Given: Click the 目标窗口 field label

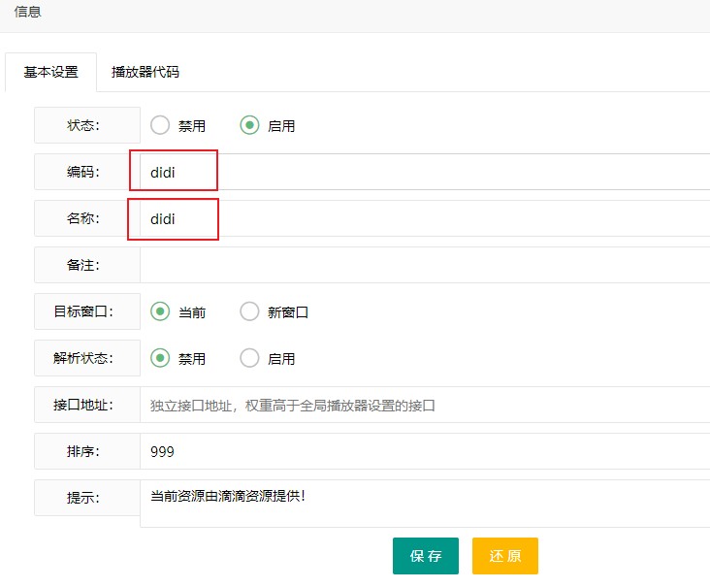Looking at the screenshot, I should [83, 311].
